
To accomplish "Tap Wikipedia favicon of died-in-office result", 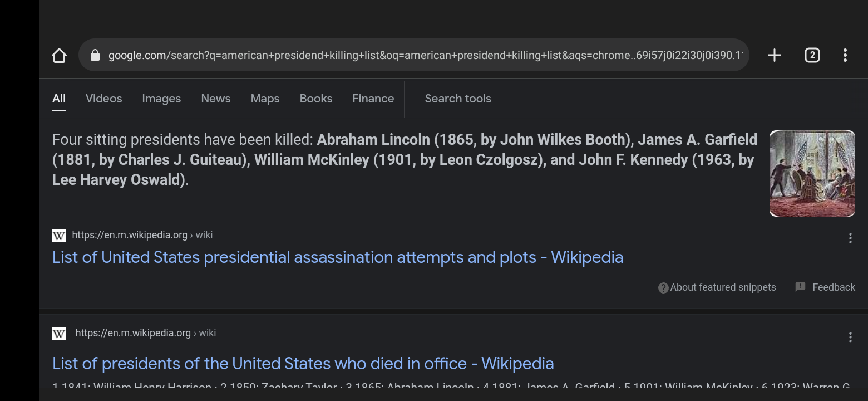I will 59,333.
